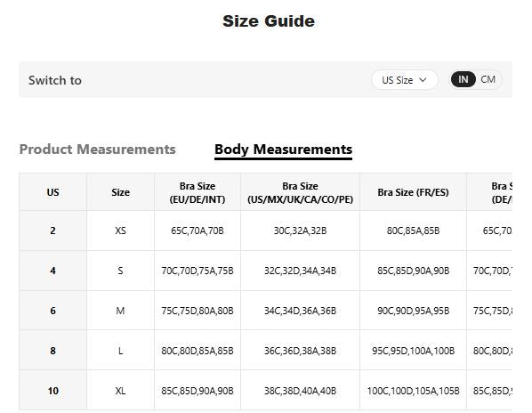Switch to the Product Measurements tab
This screenshot has width=532, height=413.
(98, 150)
